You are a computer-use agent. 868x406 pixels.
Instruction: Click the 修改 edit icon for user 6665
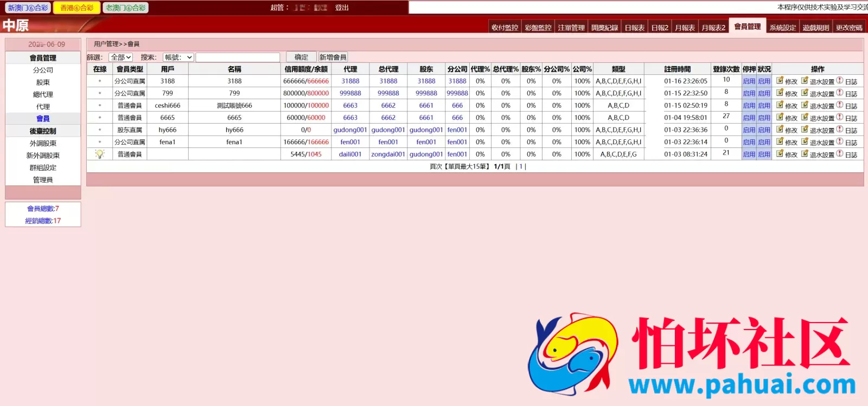[x=780, y=117]
